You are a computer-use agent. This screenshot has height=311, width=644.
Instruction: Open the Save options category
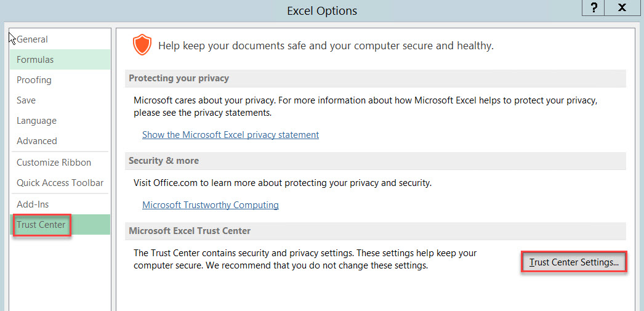(26, 100)
